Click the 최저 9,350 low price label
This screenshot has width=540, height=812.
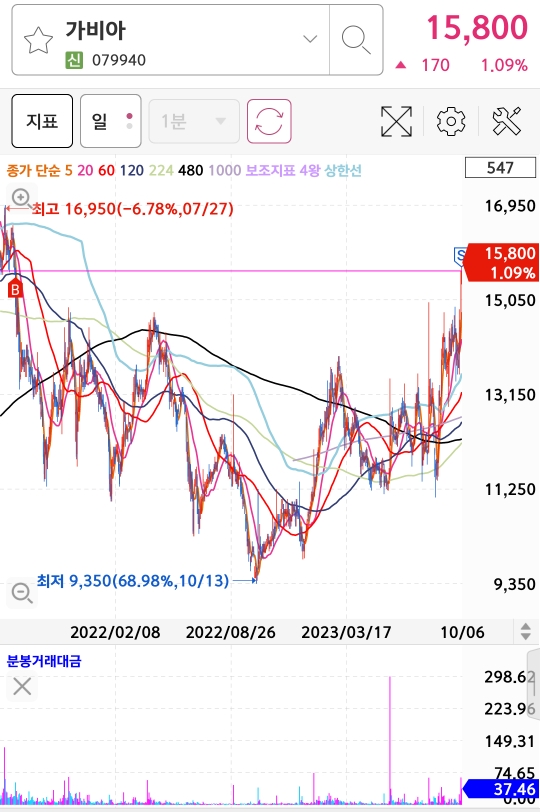133,581
